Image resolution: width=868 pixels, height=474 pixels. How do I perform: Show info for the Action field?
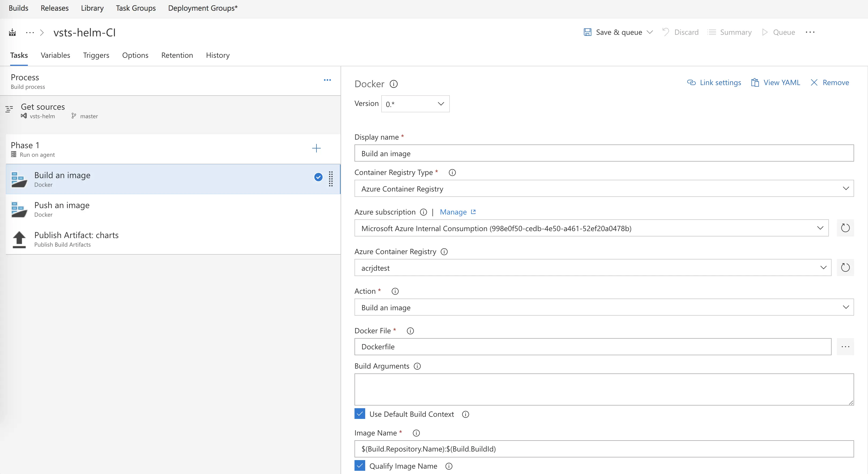(395, 291)
